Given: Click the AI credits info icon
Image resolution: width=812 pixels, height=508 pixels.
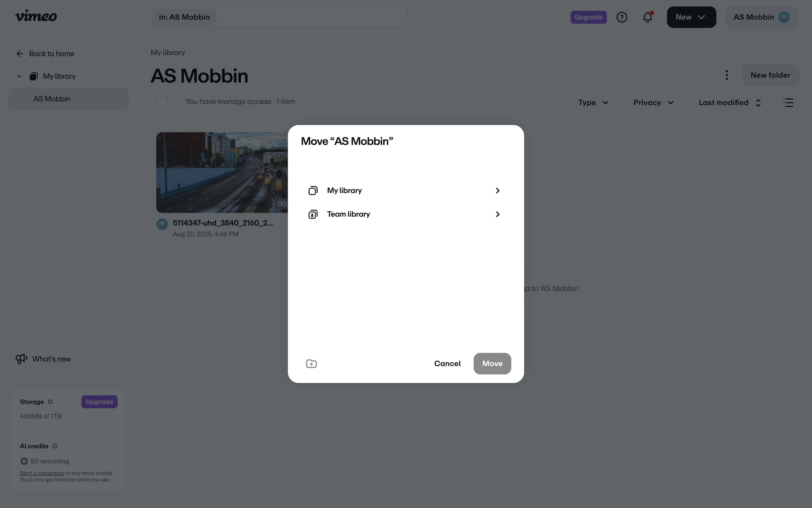Looking at the screenshot, I should (x=55, y=446).
